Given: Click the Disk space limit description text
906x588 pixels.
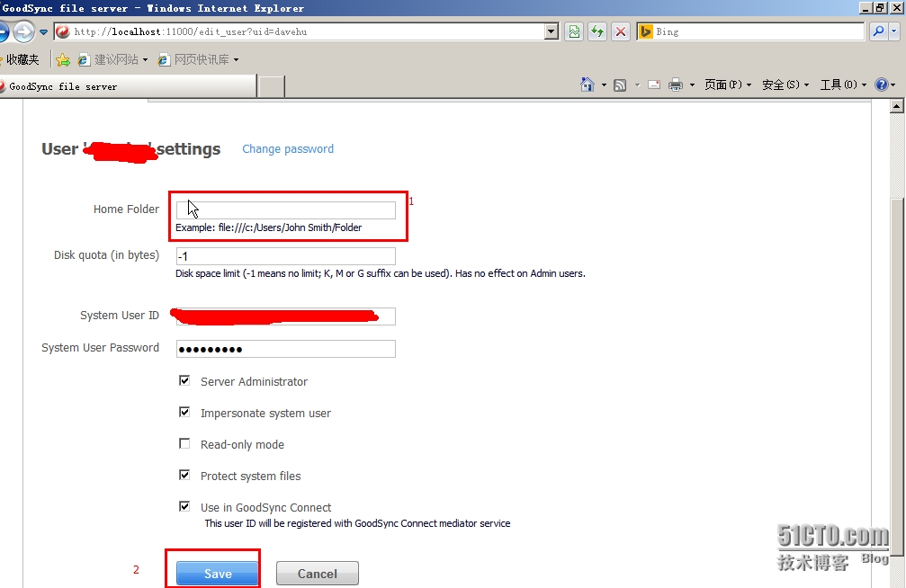Looking at the screenshot, I should (381, 273).
